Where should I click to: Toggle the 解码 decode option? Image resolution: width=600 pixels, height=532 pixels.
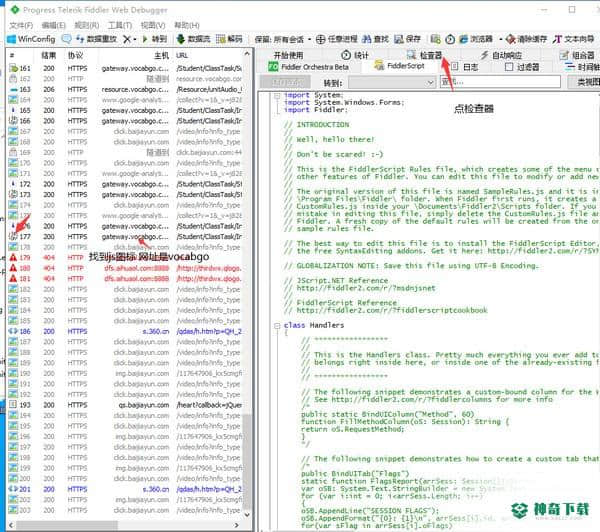point(229,39)
